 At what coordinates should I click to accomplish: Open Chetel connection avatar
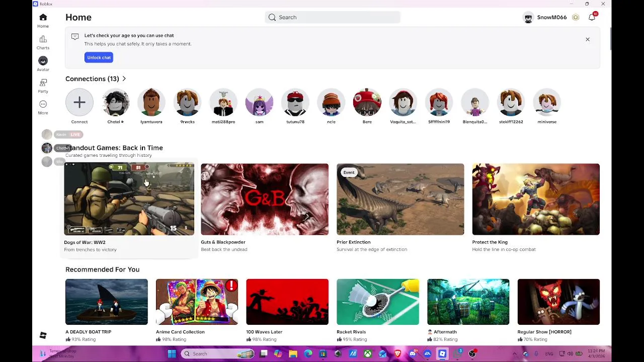point(115,103)
